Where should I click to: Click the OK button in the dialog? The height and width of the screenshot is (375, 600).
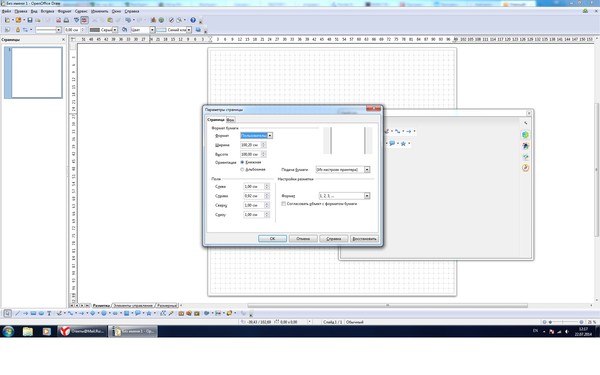coord(272,238)
